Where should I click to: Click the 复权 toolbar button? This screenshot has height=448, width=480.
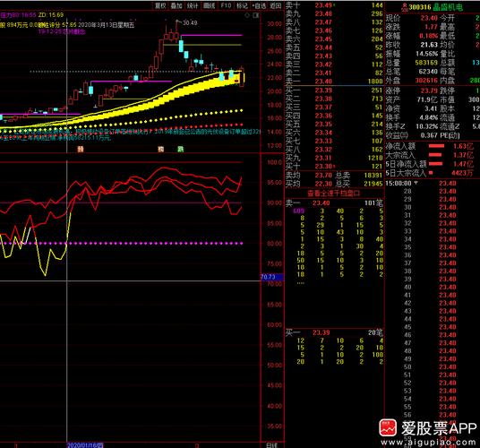tap(160, 5)
